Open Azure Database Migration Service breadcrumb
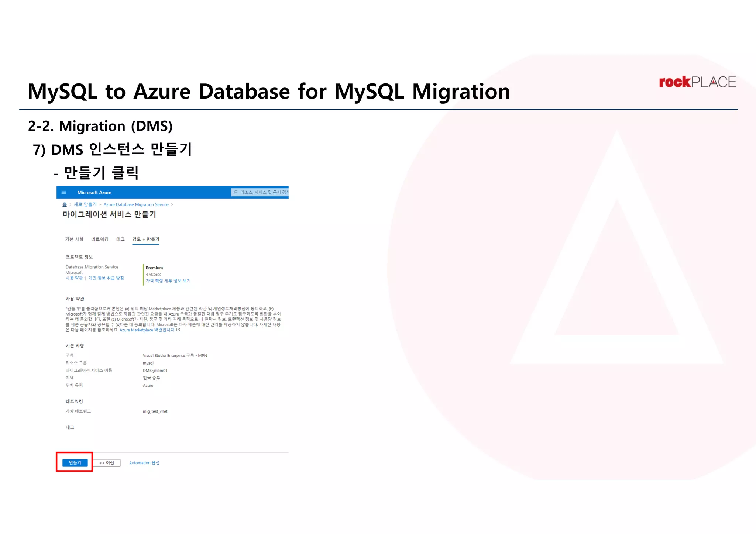The width and height of the screenshot is (756, 534). pos(136,205)
